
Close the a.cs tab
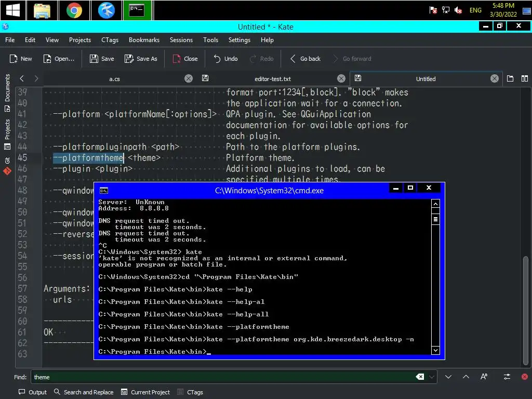tap(188, 79)
